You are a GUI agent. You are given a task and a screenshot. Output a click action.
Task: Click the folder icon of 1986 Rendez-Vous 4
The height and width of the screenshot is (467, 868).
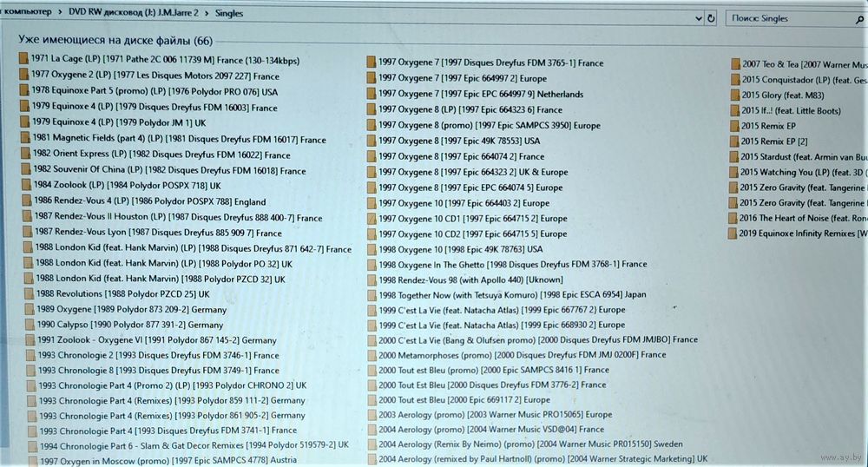point(27,201)
